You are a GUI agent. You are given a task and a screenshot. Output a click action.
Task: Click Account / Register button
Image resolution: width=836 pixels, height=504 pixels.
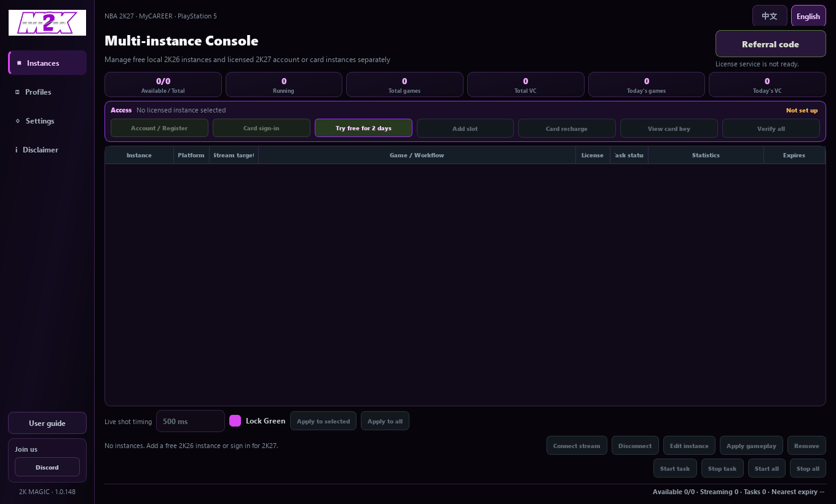pos(159,128)
